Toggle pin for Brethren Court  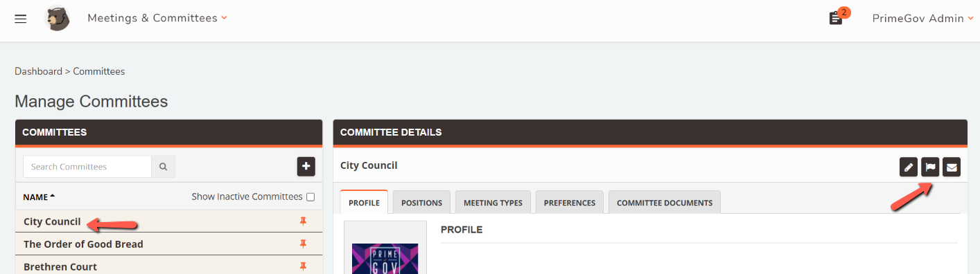pos(303,266)
